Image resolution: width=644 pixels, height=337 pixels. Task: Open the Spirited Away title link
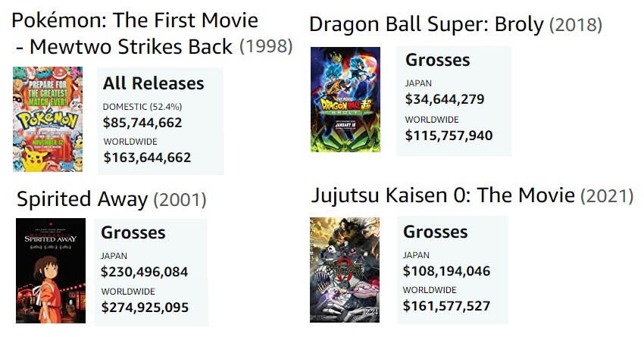click(82, 199)
